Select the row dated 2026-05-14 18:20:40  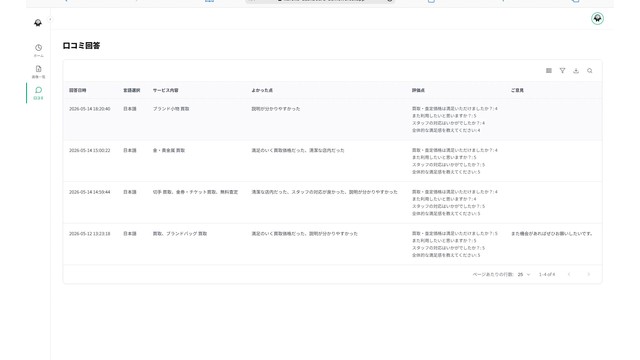pyautogui.click(x=333, y=120)
